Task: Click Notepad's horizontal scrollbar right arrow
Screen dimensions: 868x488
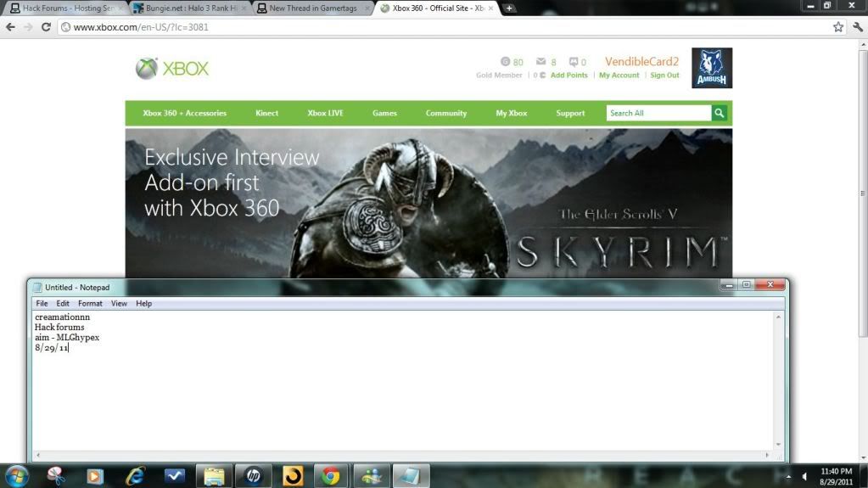Action: pos(767,455)
